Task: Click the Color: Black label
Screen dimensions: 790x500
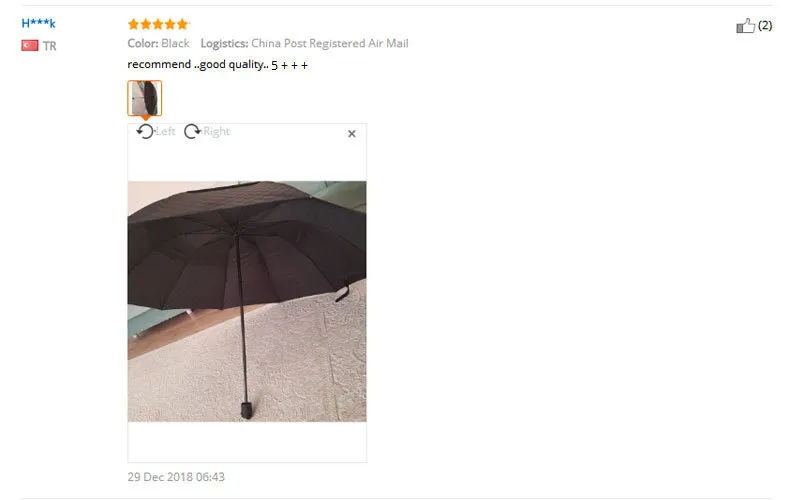Action: 158,43
